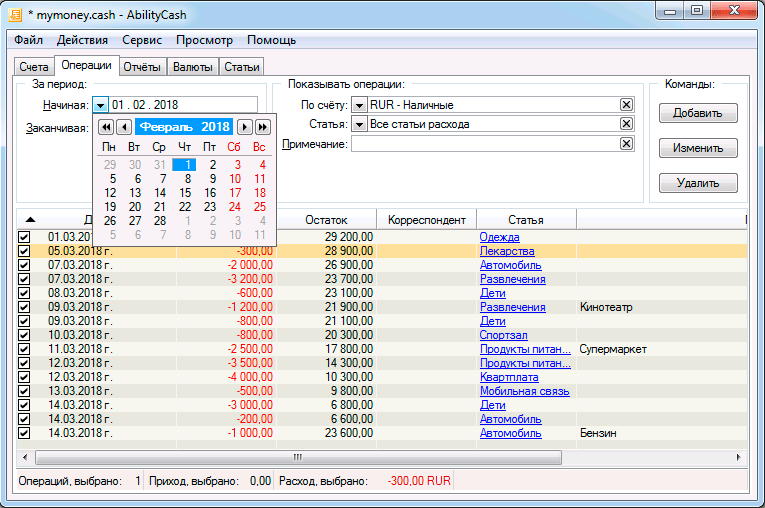The image size is (765, 508).
Task: Go to next month in calendar
Action: point(244,127)
